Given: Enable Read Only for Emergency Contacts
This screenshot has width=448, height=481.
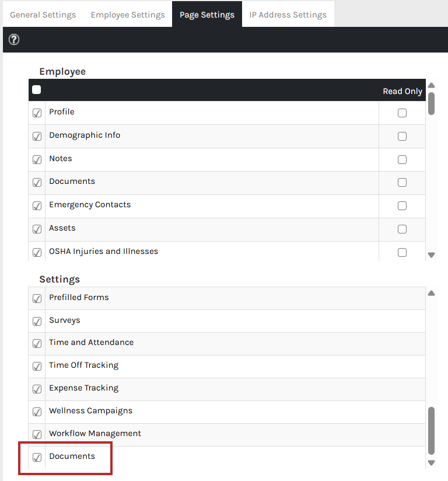Looking at the screenshot, I should pos(402,206).
